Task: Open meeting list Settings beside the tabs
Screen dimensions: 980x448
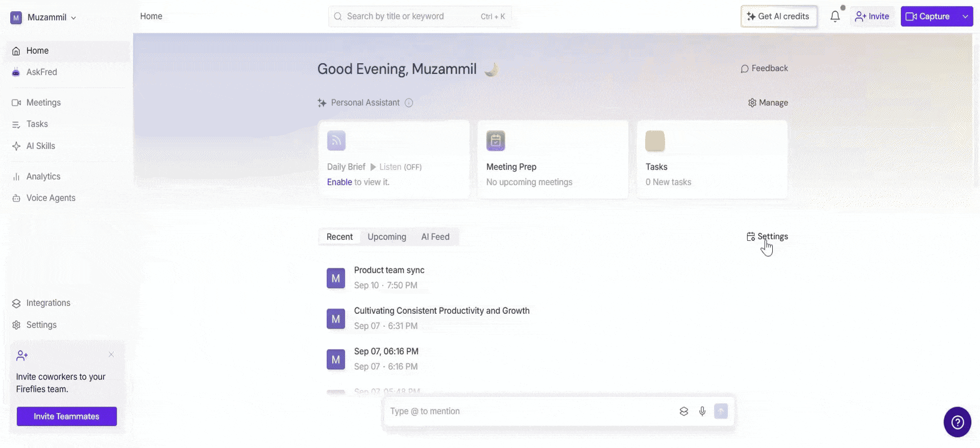Action: [x=767, y=237]
